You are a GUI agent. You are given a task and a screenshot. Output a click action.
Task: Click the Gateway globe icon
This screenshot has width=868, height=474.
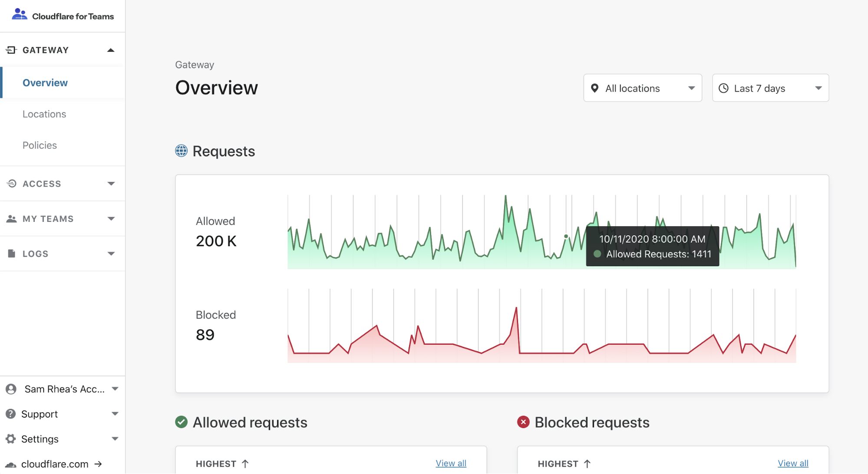tap(181, 151)
